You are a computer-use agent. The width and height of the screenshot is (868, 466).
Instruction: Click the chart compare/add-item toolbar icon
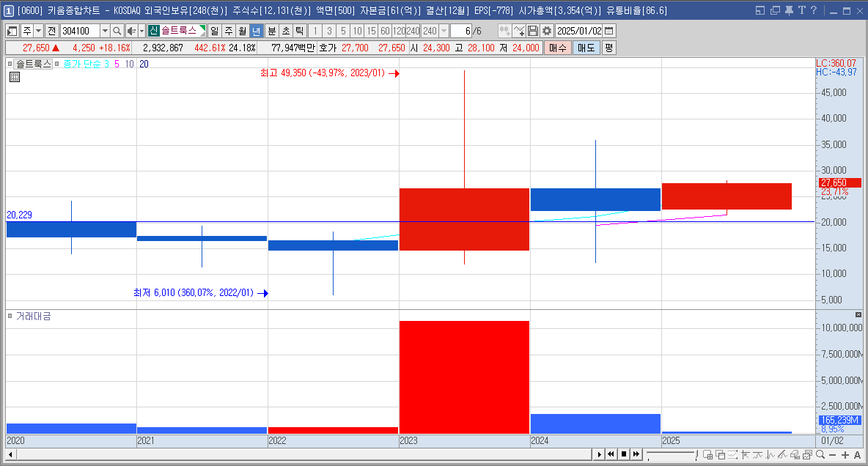tap(504, 31)
